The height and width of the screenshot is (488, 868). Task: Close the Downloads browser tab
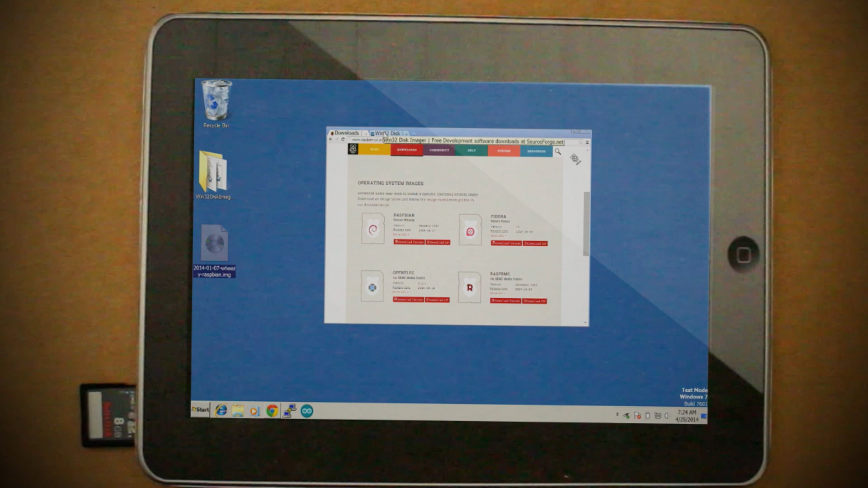[x=365, y=133]
